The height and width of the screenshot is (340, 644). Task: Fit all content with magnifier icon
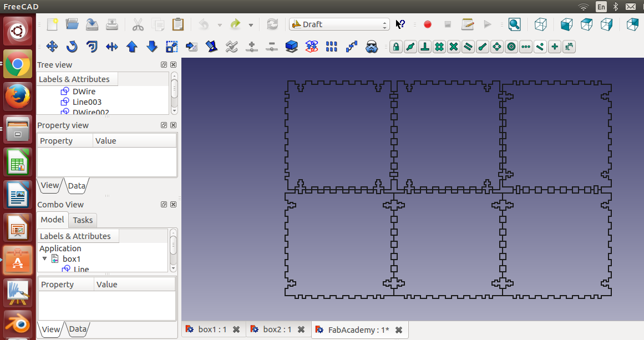click(514, 24)
